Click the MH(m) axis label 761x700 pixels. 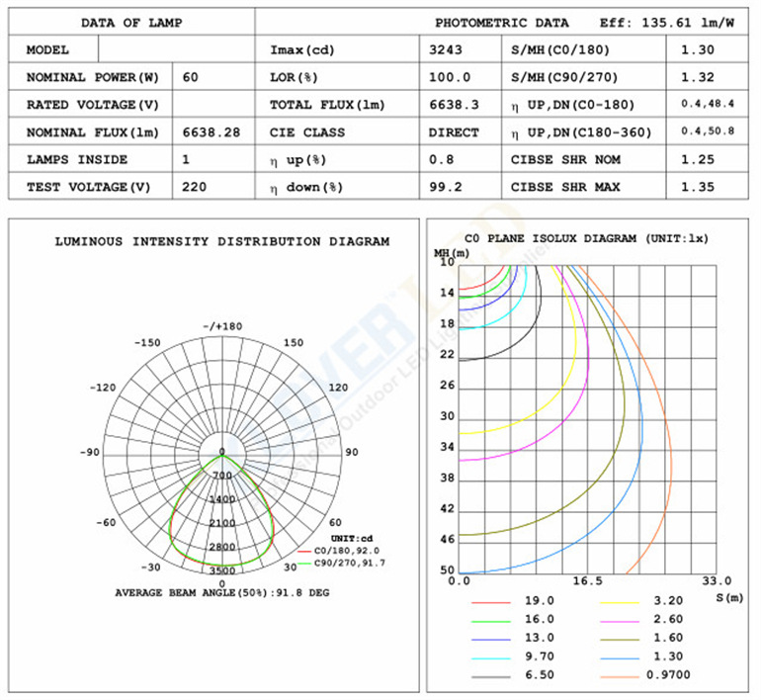tap(452, 253)
